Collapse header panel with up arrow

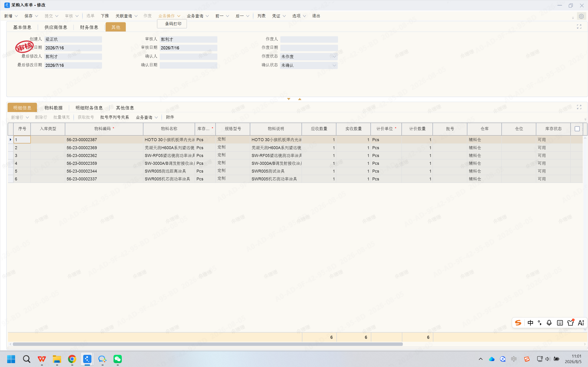[300, 99]
